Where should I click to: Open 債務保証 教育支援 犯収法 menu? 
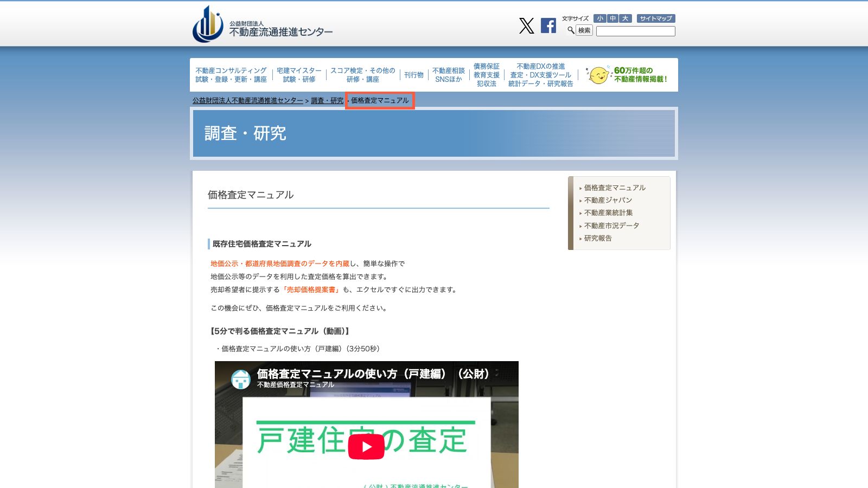[x=487, y=75]
